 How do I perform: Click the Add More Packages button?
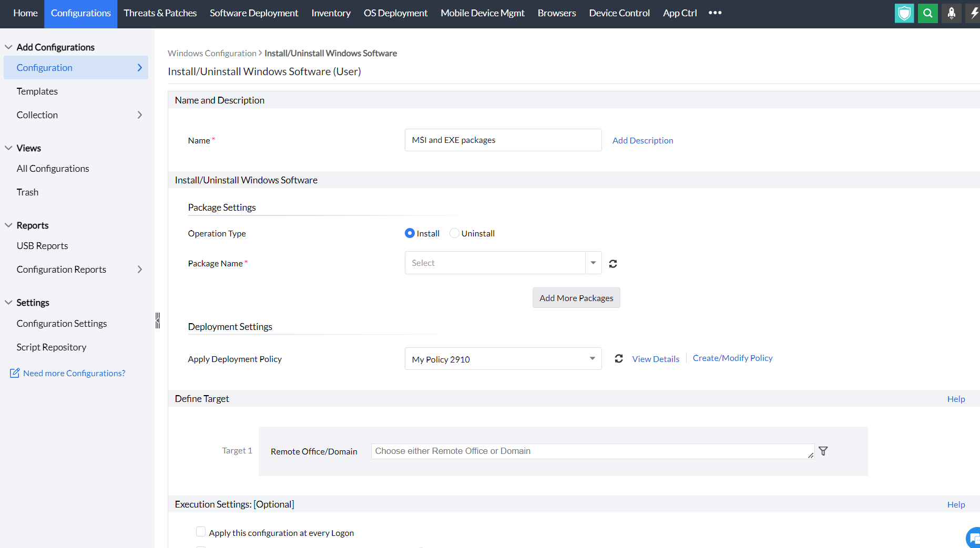(576, 298)
